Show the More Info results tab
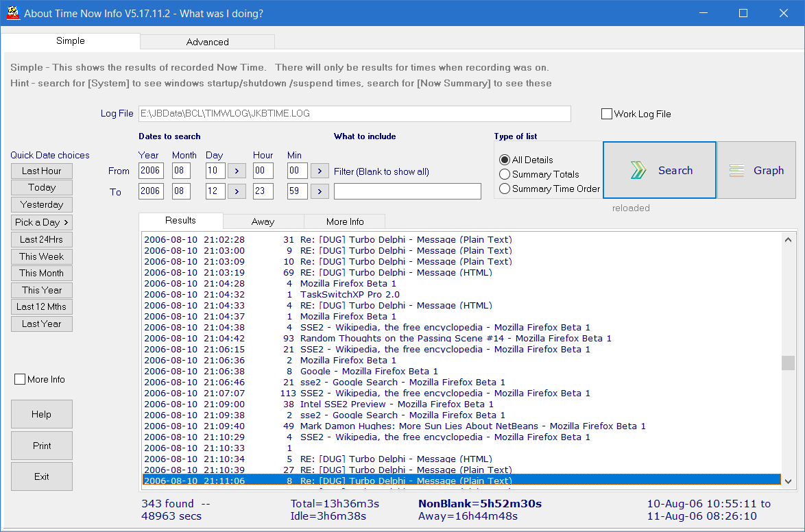Viewport: 805px width, 532px height. tap(345, 221)
